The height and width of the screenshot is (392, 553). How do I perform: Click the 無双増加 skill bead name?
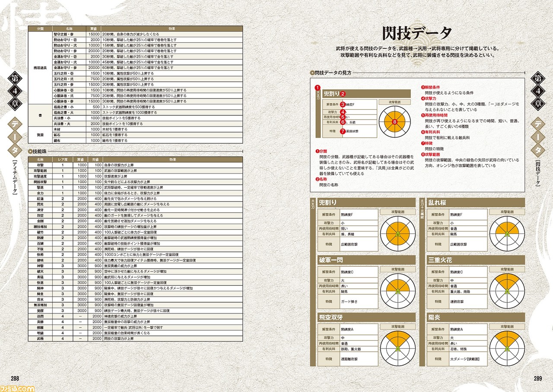click(x=41, y=304)
